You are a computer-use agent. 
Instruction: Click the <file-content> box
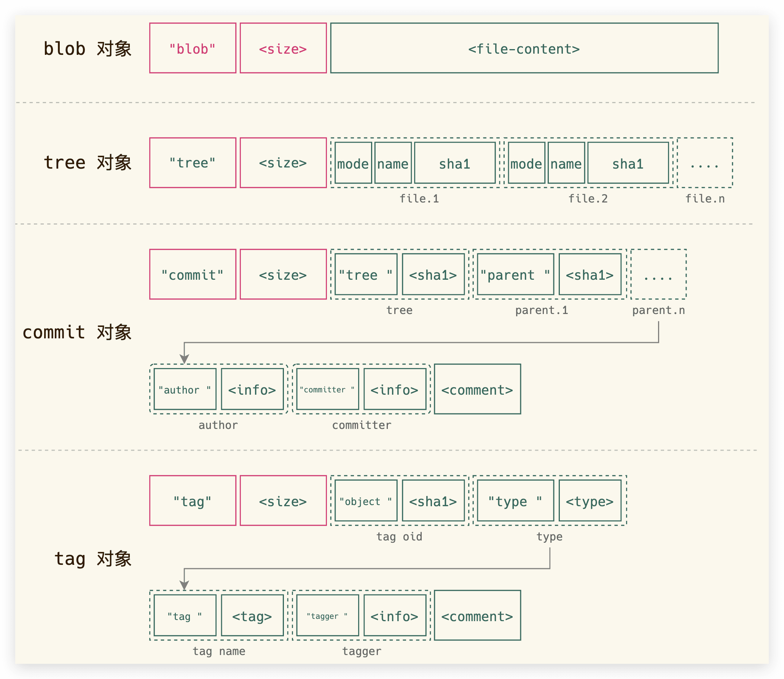(x=524, y=48)
